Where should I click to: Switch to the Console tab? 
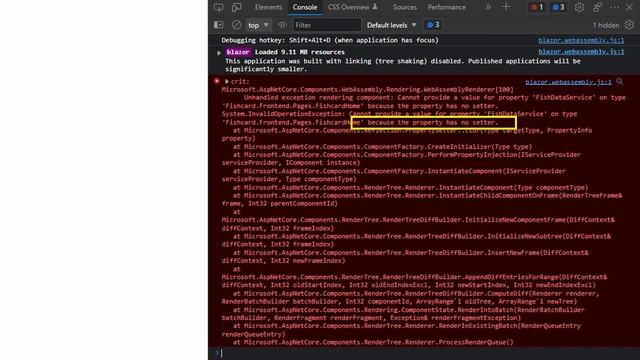pos(305,7)
